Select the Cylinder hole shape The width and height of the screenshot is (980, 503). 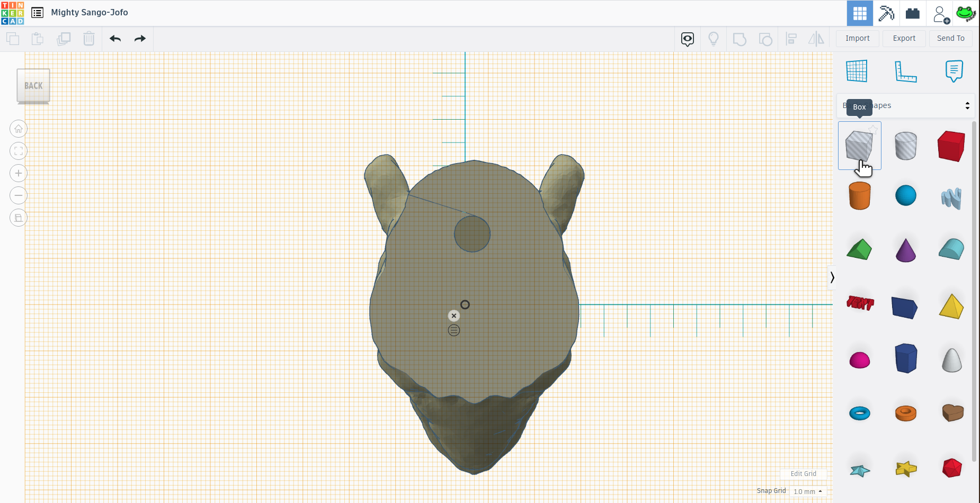pos(905,146)
